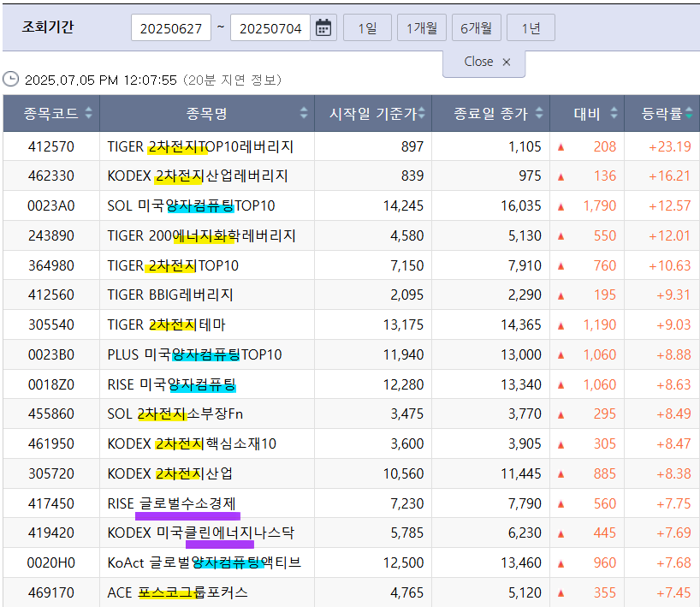Select SOL 미국양자컴퓨팅TOP10 entry
This screenshot has width=700, height=607.
[191, 205]
